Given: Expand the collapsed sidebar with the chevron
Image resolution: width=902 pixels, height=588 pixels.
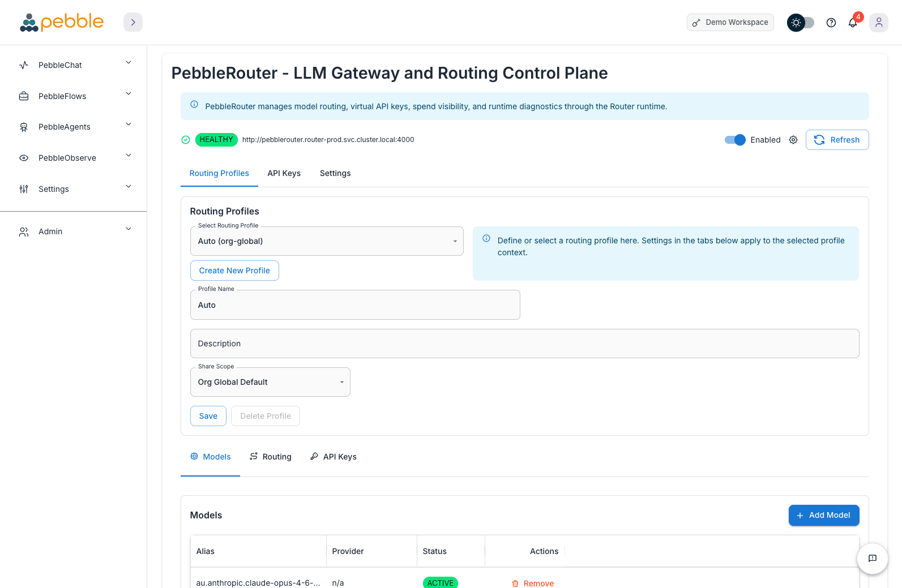Looking at the screenshot, I should pos(132,22).
